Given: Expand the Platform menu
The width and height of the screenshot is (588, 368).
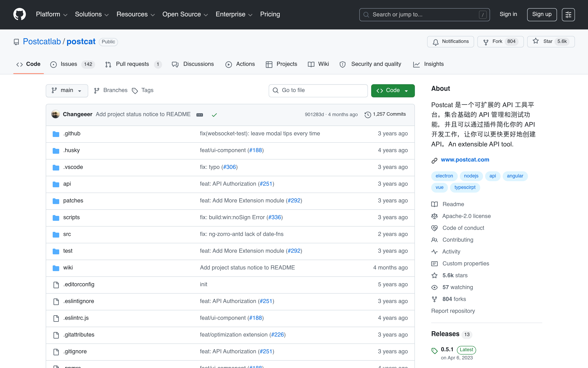Looking at the screenshot, I should [51, 14].
